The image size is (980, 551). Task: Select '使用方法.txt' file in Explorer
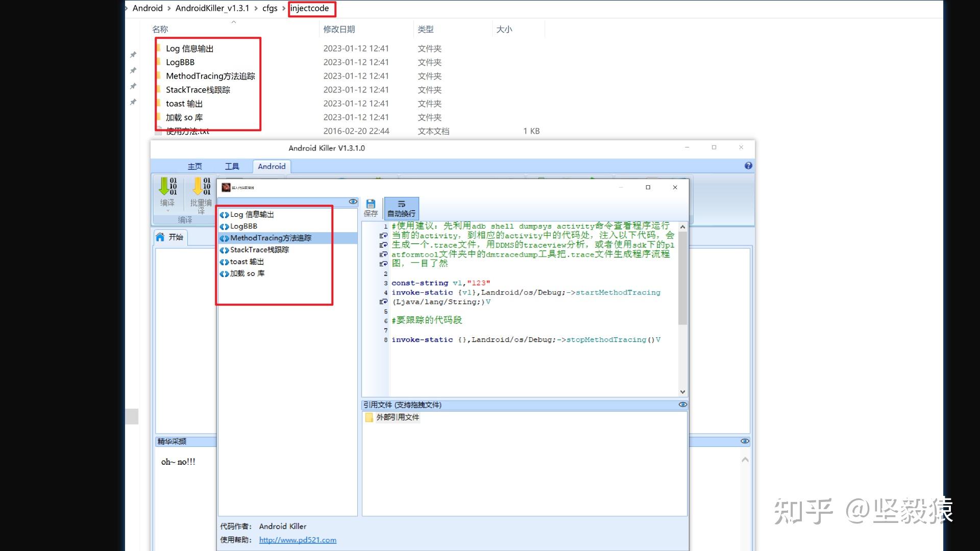(x=187, y=131)
